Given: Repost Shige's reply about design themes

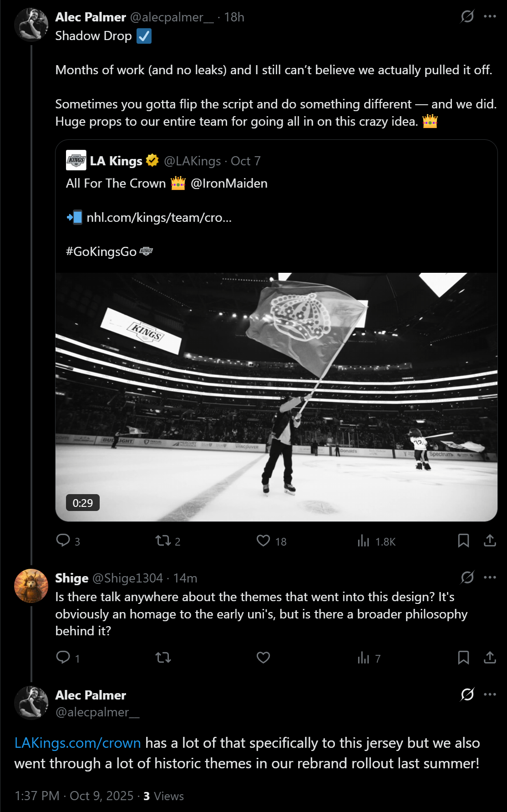Looking at the screenshot, I should [163, 657].
